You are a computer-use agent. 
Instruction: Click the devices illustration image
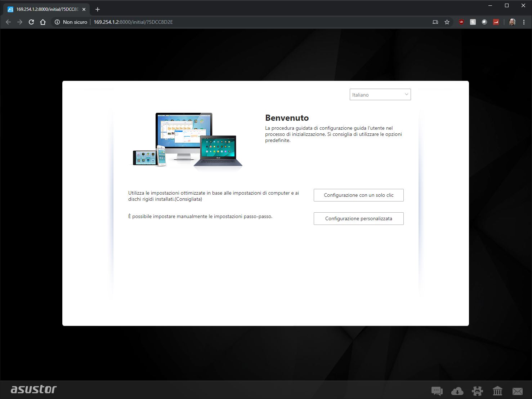coord(186,140)
